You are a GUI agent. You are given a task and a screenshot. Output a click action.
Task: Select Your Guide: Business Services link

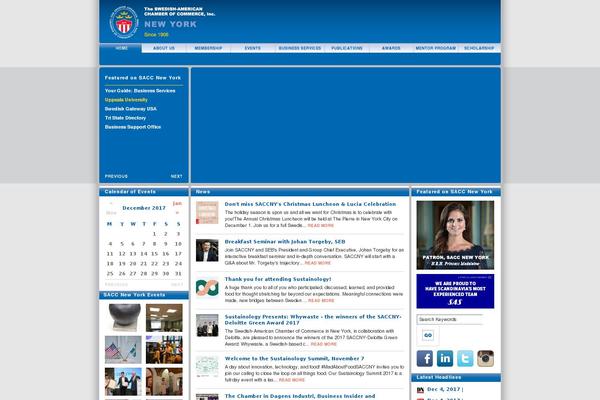point(140,91)
